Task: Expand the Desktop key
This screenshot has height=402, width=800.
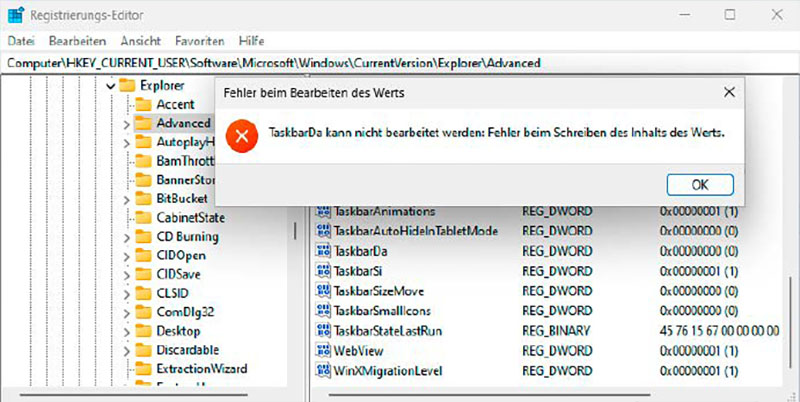Action: (127, 332)
